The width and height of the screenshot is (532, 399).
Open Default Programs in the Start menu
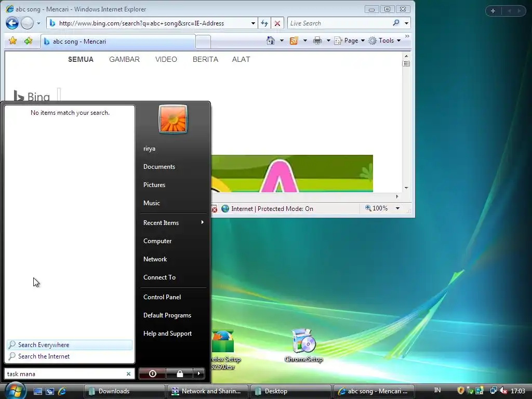click(167, 315)
